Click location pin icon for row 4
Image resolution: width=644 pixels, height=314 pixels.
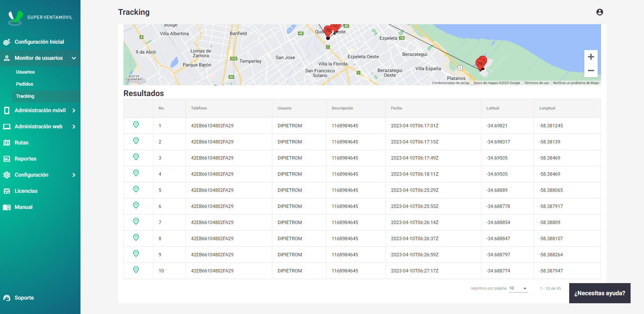pos(136,173)
